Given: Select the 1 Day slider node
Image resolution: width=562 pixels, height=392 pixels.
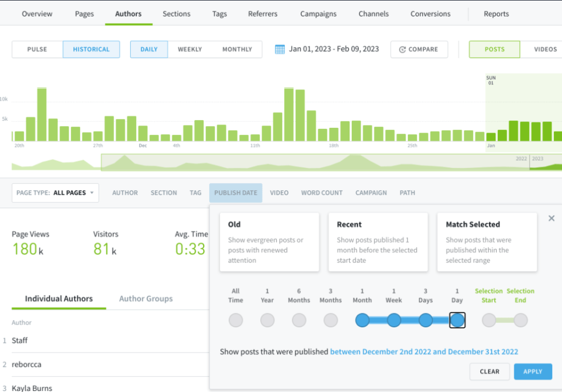Looking at the screenshot, I should 457,320.
